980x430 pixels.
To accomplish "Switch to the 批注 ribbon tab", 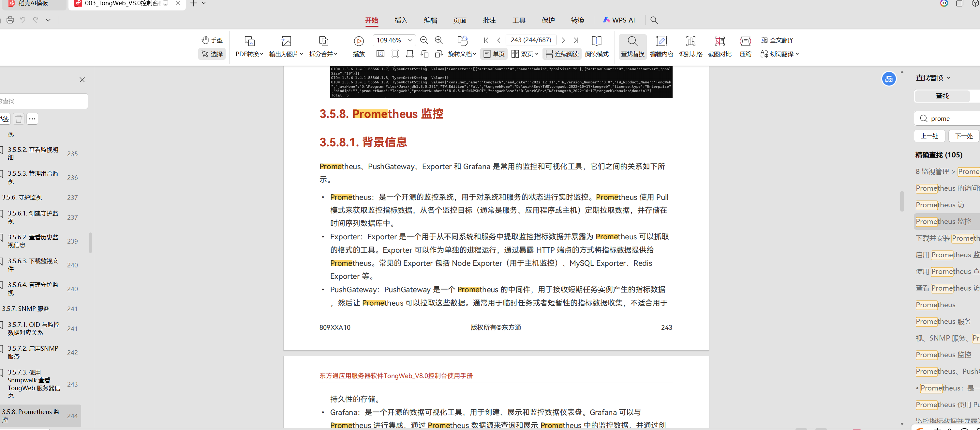I will (x=489, y=20).
